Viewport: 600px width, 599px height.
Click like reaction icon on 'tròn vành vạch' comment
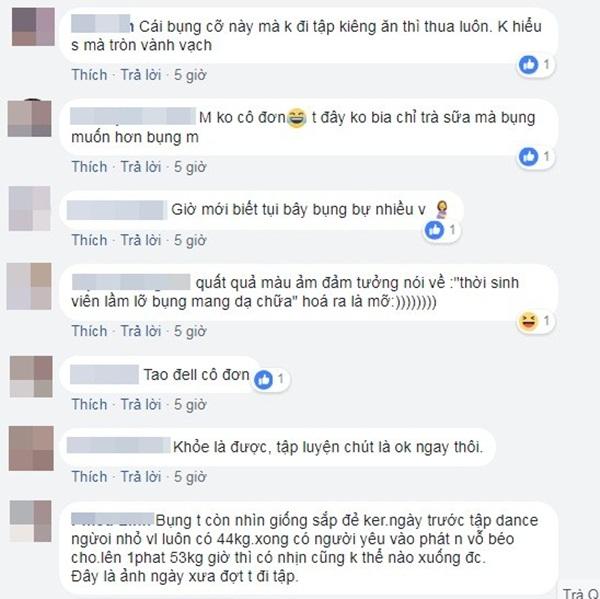click(528, 64)
